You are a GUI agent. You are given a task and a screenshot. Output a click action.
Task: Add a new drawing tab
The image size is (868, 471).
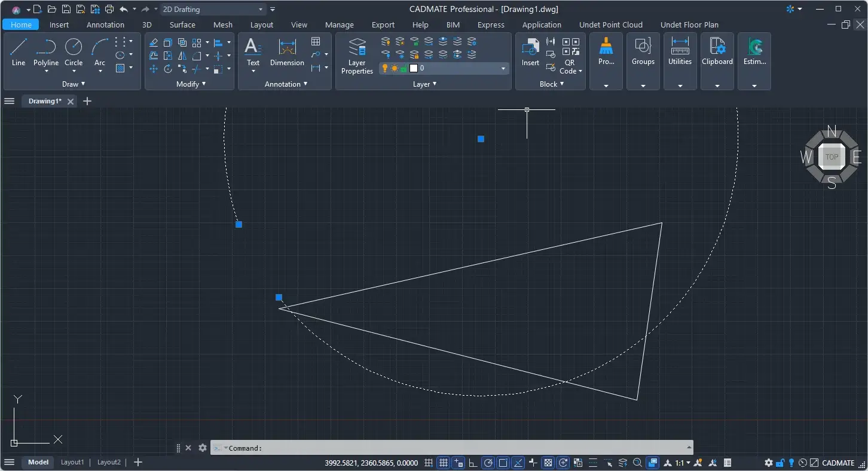pyautogui.click(x=87, y=101)
